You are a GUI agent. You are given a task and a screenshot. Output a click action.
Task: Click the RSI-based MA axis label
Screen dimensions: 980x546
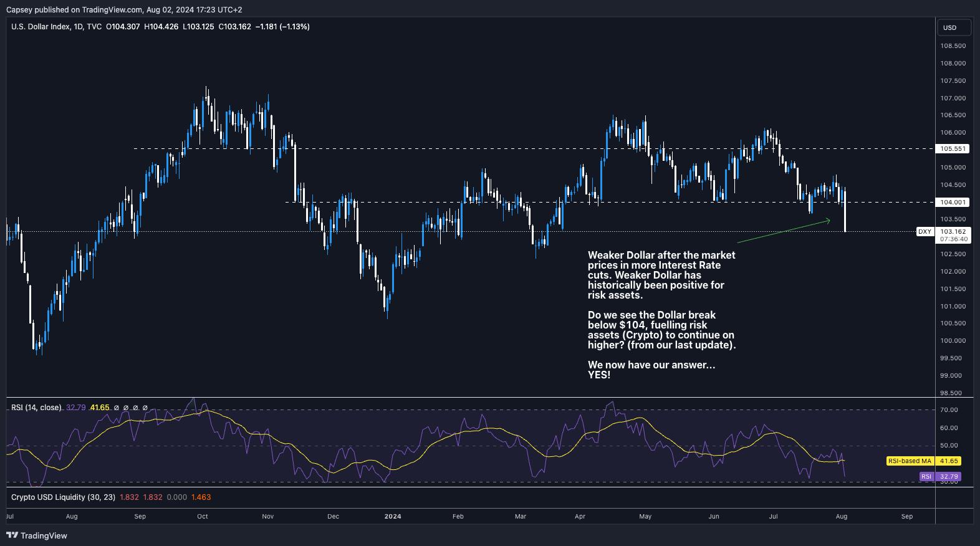[910, 461]
